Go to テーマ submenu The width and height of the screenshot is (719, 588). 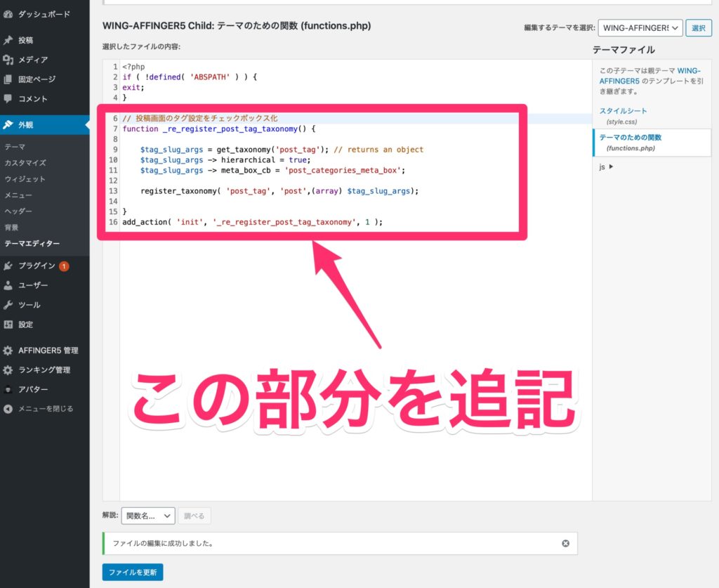(x=15, y=147)
